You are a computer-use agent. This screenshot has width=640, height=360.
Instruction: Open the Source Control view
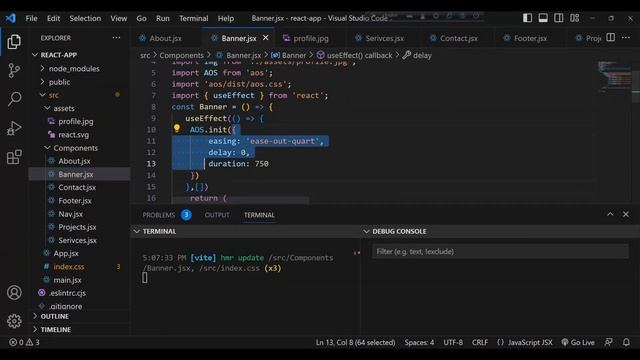(14, 70)
